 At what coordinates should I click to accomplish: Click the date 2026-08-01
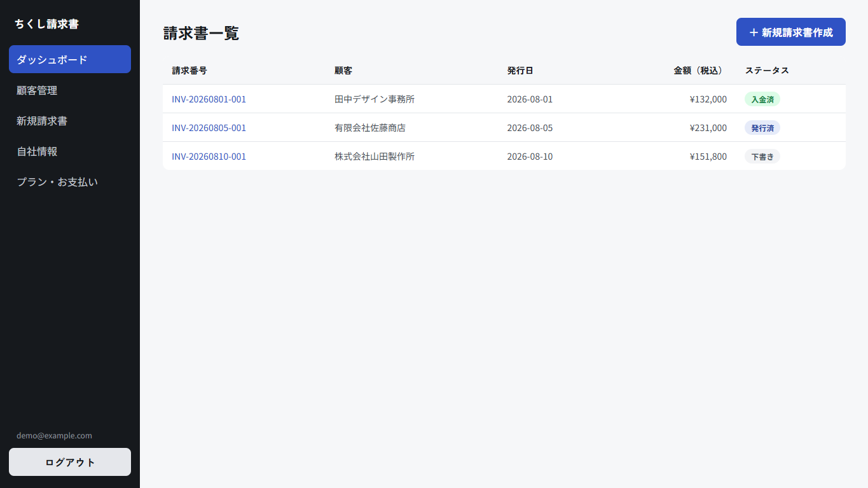click(x=530, y=99)
